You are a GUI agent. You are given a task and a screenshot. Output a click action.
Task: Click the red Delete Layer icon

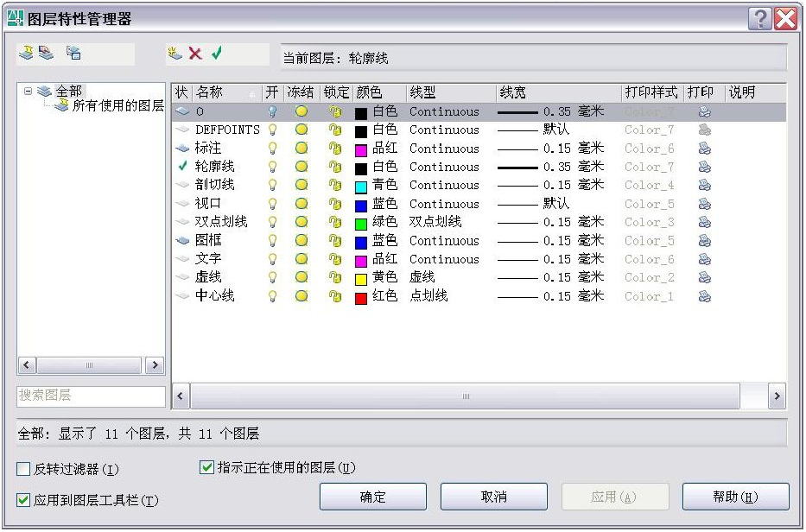(195, 53)
